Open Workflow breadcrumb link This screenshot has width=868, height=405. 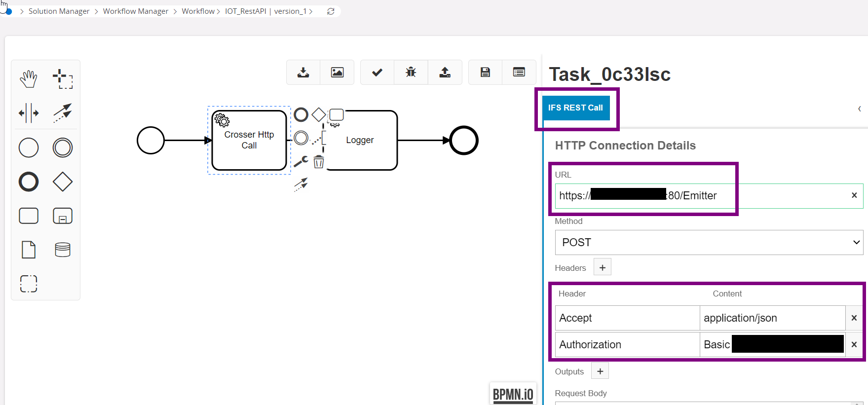pos(198,11)
